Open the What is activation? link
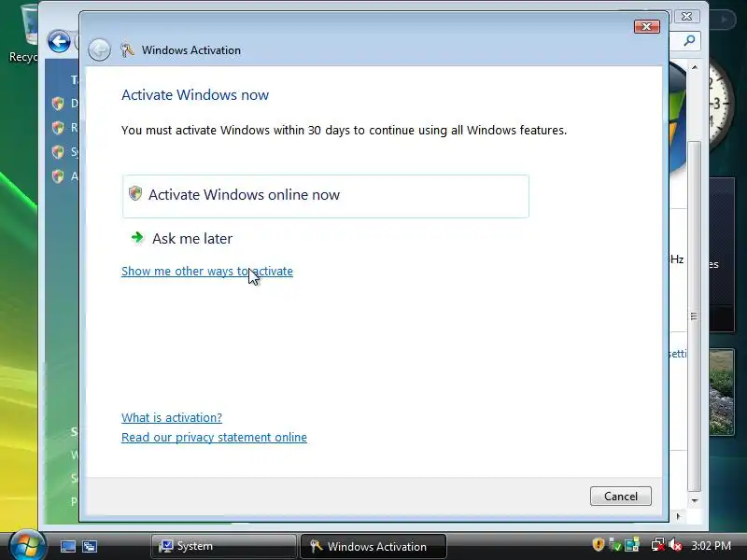 click(172, 417)
